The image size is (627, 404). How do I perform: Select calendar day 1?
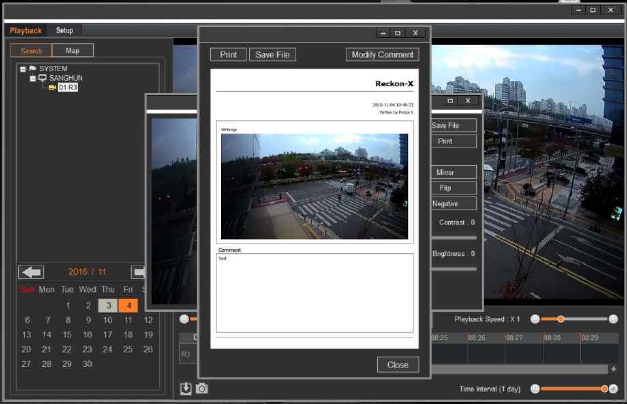(x=68, y=306)
